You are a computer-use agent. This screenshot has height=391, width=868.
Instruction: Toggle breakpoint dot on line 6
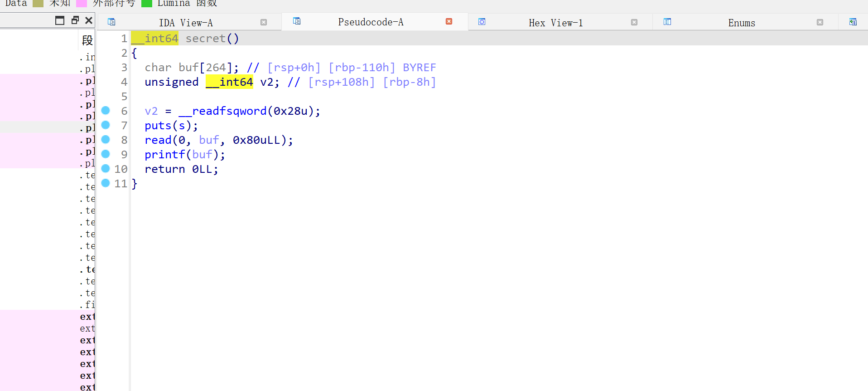[106, 111]
